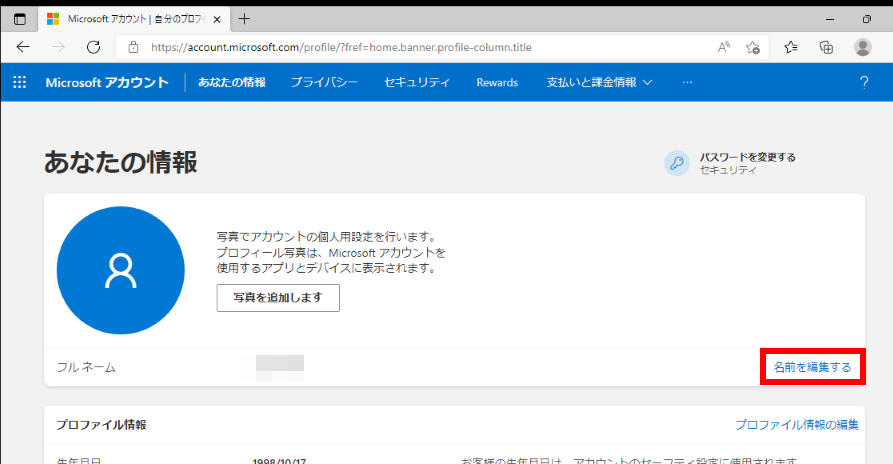Minimize the browser window
Screen dimensions: 893x464
tap(830, 19)
